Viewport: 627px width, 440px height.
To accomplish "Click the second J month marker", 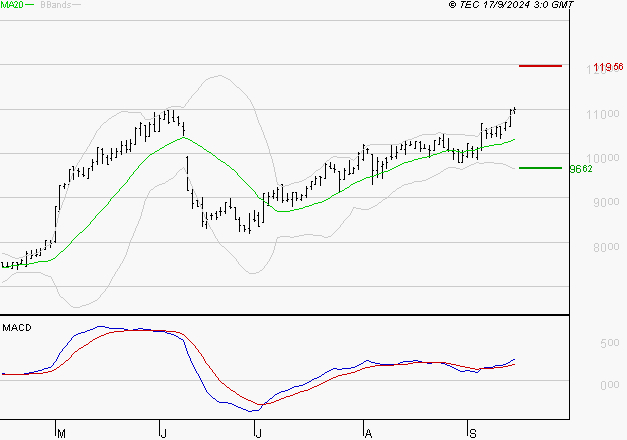I will (x=258, y=433).
